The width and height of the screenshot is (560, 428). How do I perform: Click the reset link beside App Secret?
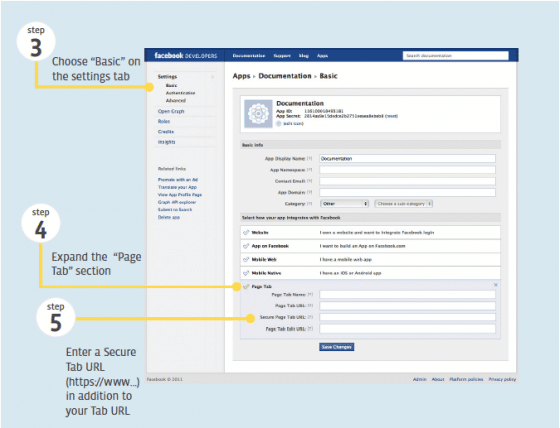391,116
